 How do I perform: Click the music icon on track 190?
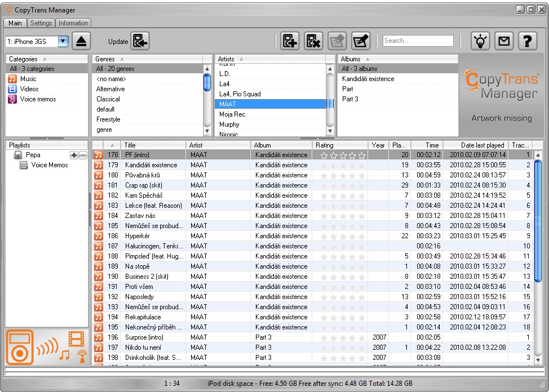tap(99, 277)
